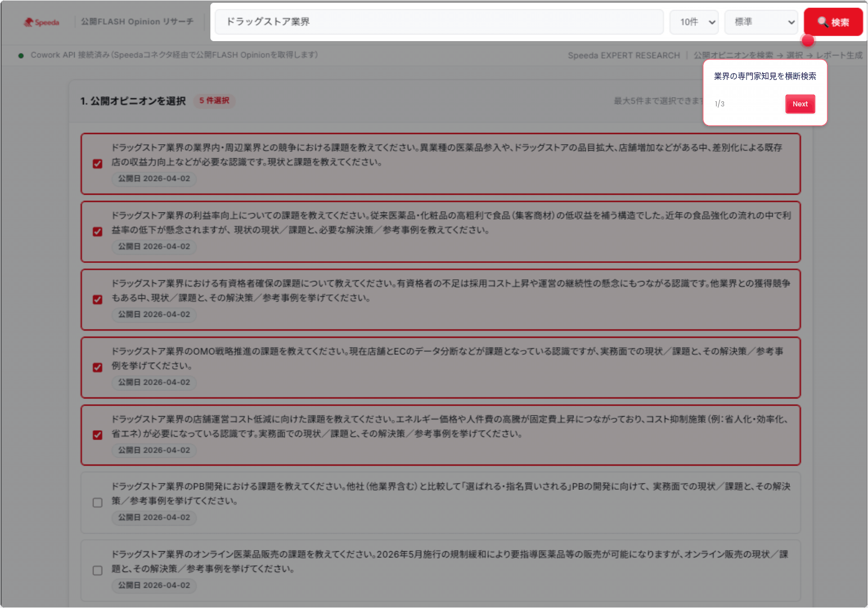Open the 標準 mode dropdown
This screenshot has height=608, width=868.
coord(761,22)
